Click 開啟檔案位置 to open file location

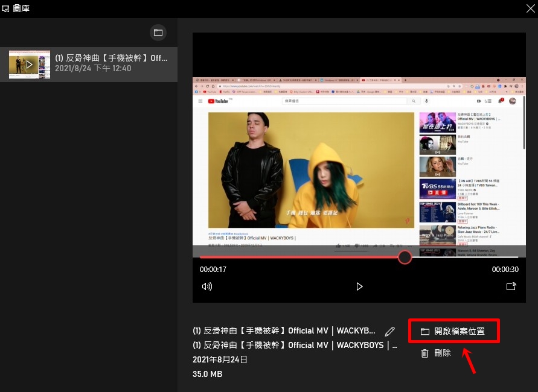pos(453,331)
